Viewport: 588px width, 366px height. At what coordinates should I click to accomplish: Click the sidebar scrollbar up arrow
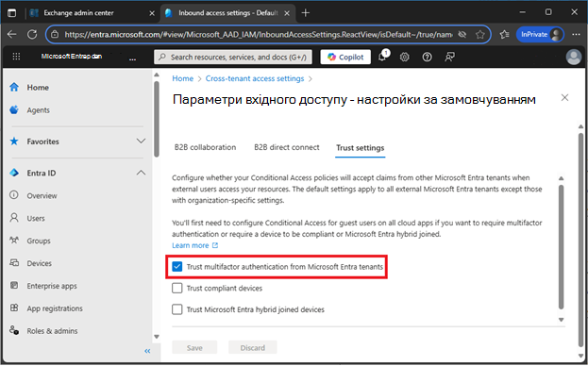tap(157, 75)
